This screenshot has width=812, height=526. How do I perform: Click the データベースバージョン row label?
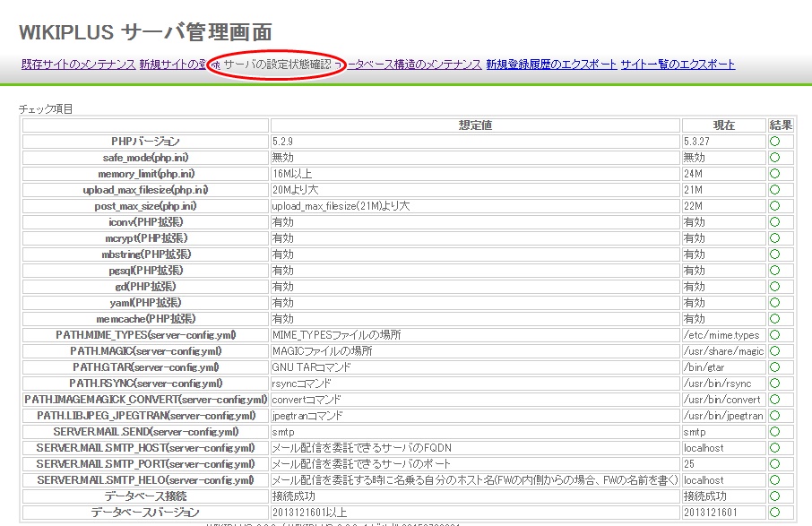[145, 513]
